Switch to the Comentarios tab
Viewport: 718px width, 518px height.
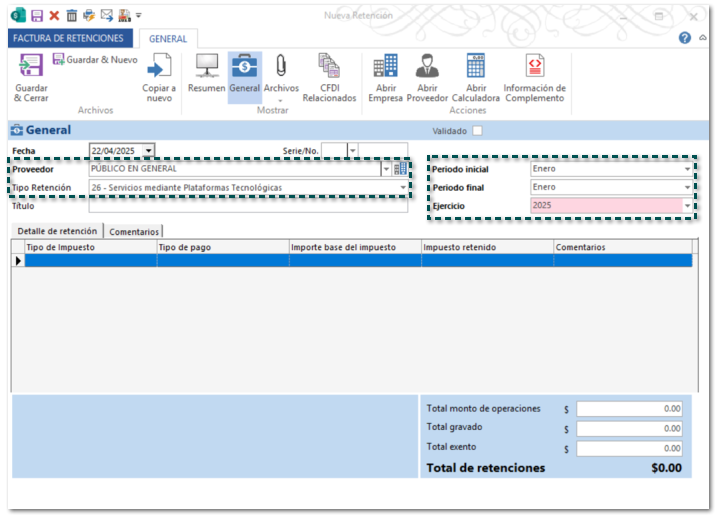(x=134, y=231)
